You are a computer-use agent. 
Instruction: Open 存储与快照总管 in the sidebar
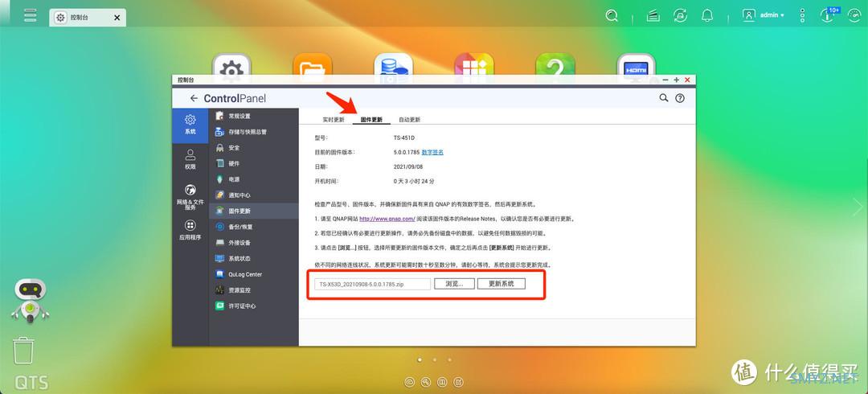[253, 132]
